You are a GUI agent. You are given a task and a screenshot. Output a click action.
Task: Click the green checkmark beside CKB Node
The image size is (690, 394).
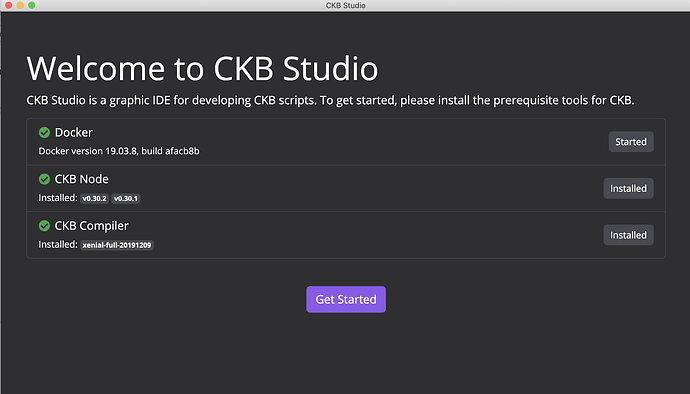click(44, 179)
